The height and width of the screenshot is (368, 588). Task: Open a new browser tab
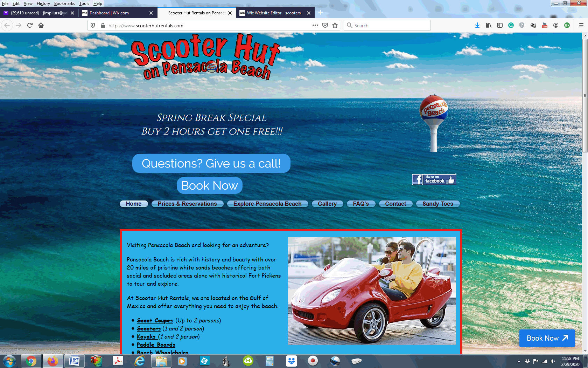(320, 13)
